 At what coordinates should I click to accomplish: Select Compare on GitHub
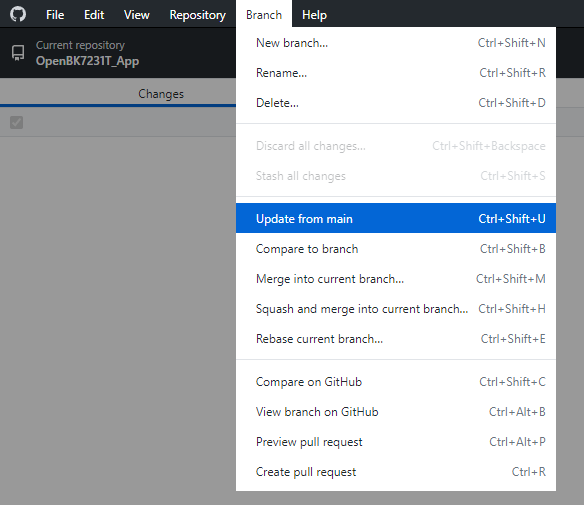click(396, 382)
